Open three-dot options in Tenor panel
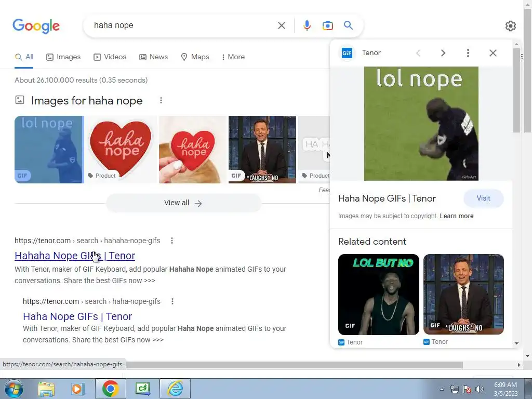 point(468,53)
